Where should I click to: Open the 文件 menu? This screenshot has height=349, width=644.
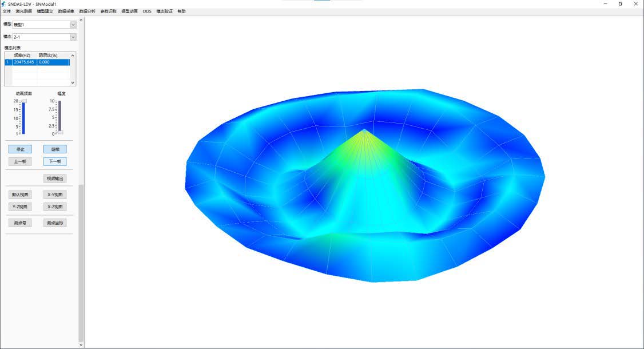(7, 11)
